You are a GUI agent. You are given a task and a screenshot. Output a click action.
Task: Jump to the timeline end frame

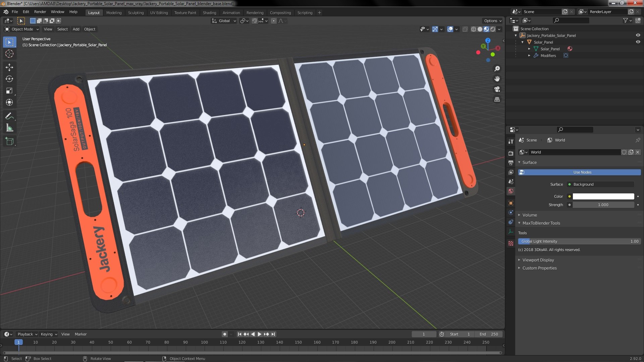tap(273, 334)
